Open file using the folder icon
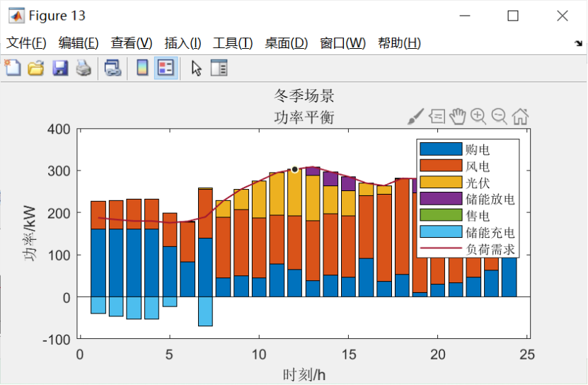The image size is (588, 385). pos(36,68)
